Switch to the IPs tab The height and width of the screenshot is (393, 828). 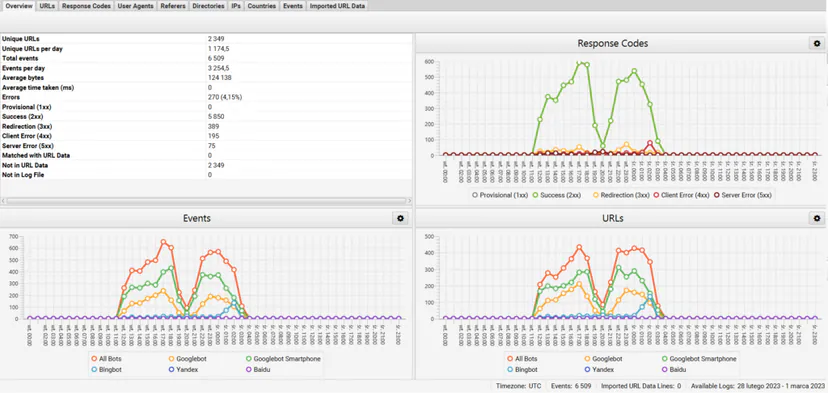(236, 6)
